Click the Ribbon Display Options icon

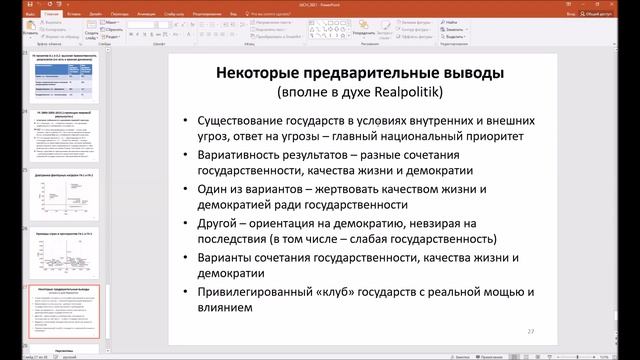pyautogui.click(x=569, y=4)
